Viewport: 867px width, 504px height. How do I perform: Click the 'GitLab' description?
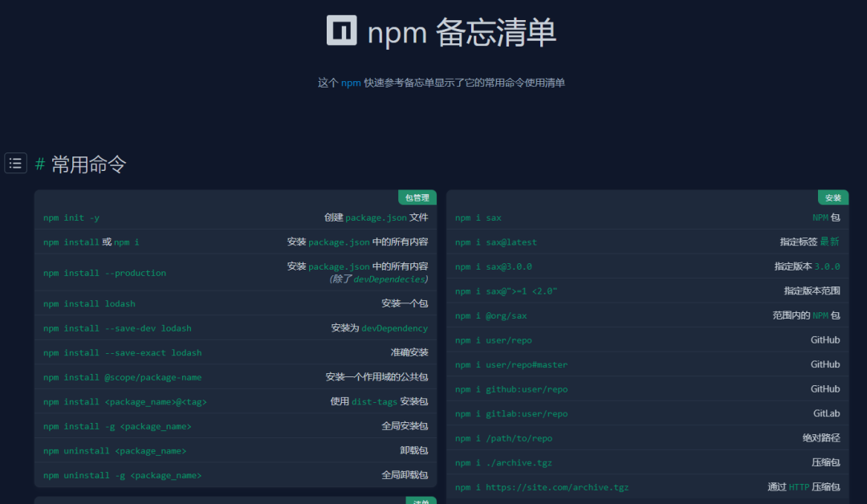coord(827,413)
